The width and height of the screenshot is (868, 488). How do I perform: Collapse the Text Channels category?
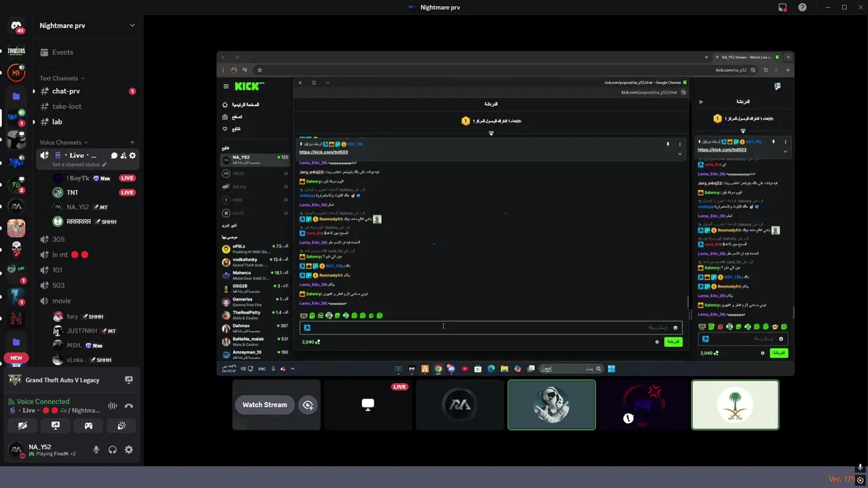62,79
